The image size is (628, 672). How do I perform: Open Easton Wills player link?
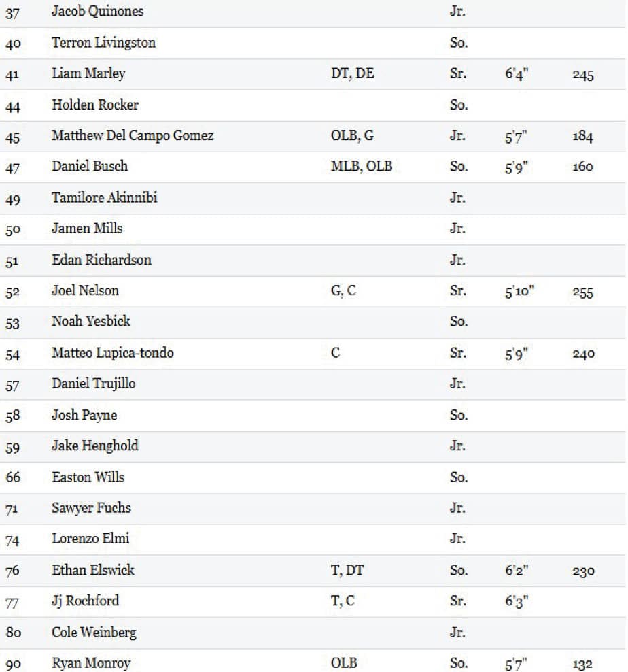click(x=88, y=477)
